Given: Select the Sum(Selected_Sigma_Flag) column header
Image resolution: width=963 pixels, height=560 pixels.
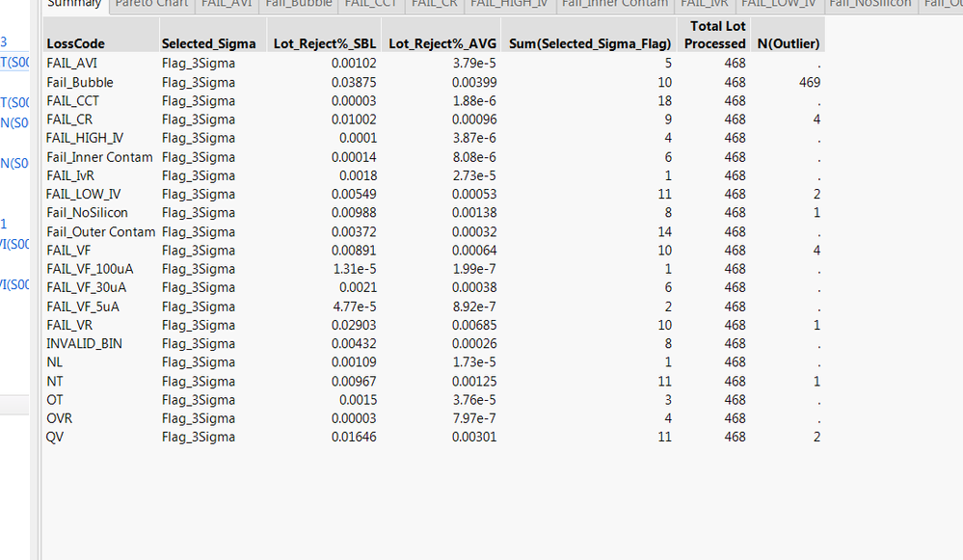Looking at the screenshot, I should pyautogui.click(x=590, y=43).
